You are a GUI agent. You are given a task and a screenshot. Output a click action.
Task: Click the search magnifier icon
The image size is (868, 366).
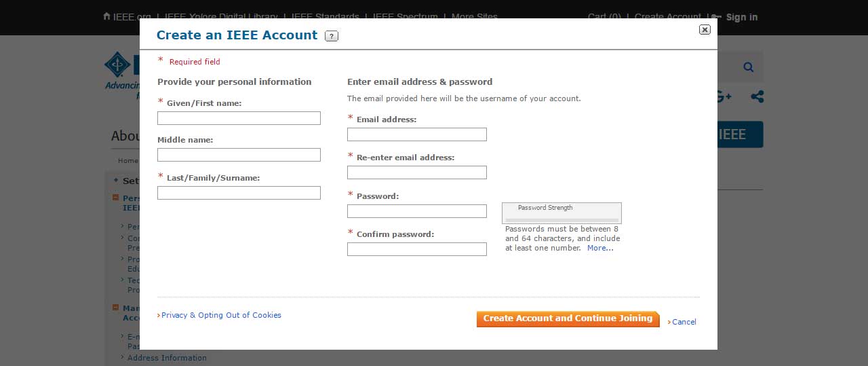(748, 67)
